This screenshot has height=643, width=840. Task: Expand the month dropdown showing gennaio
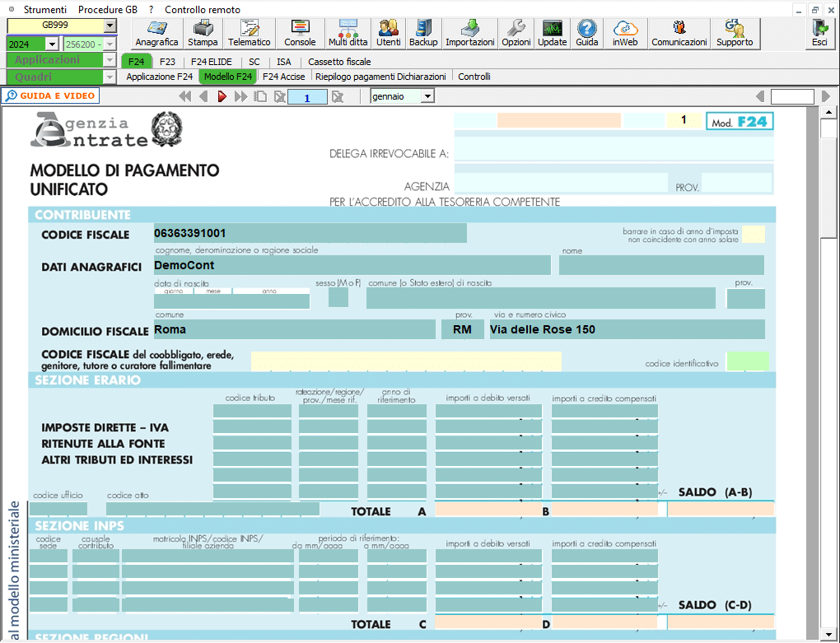427,96
